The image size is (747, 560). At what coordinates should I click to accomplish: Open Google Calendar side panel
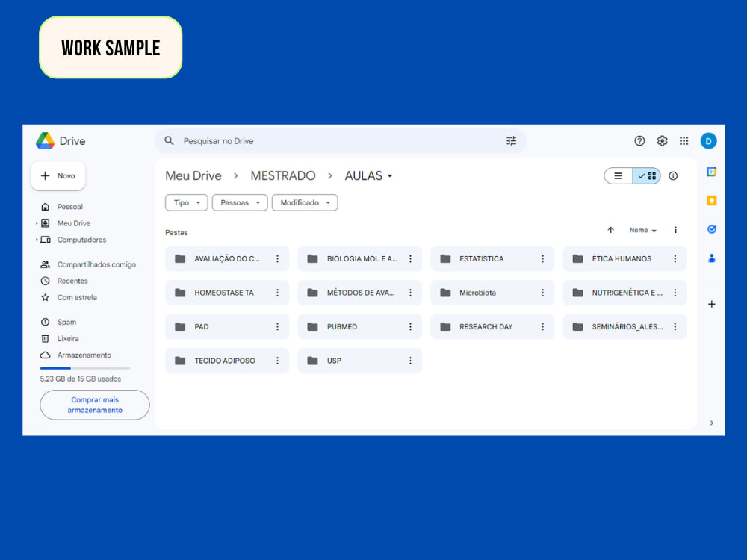click(x=711, y=172)
